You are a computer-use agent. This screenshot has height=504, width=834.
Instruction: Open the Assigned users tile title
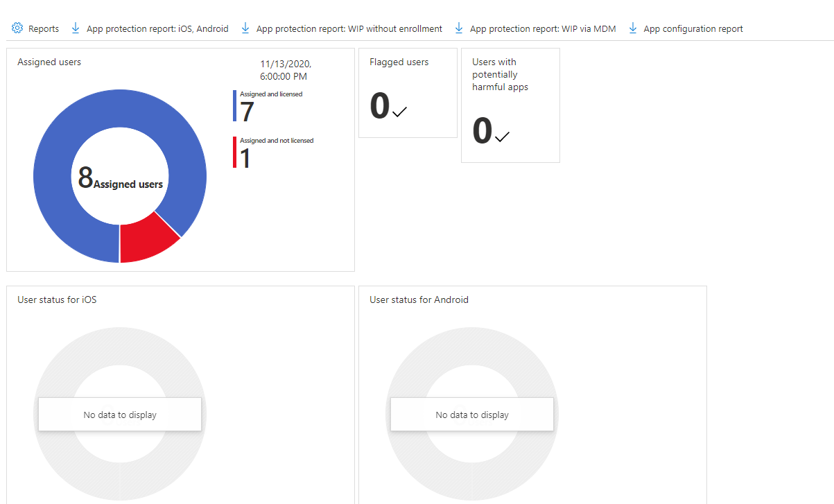(x=49, y=62)
